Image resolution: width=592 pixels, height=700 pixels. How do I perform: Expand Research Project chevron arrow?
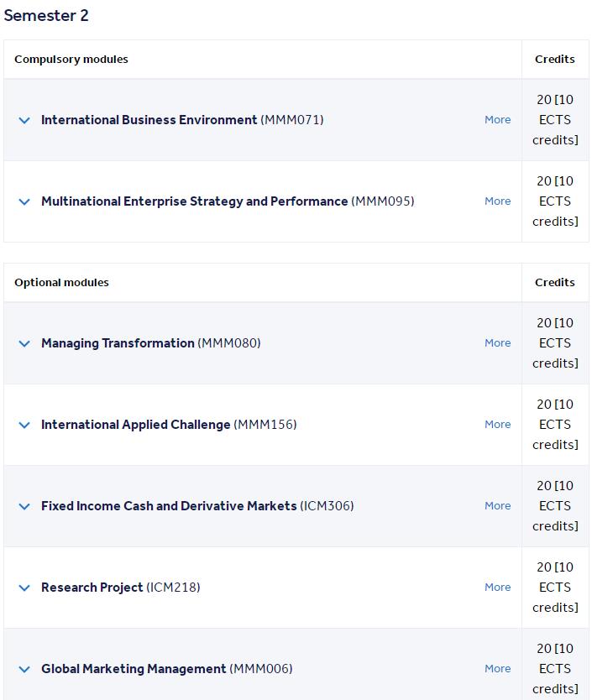(24, 588)
